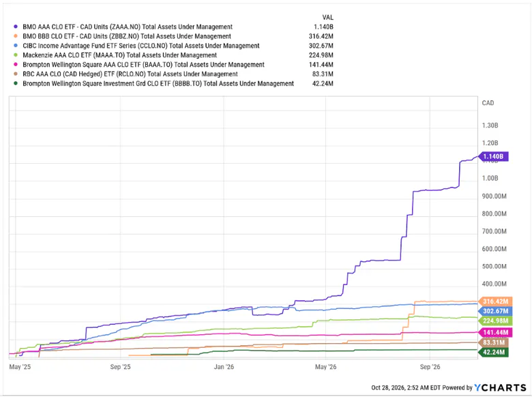Click the dark green 42.24M end-of-line flag
Image resolution: width=532 pixels, height=397 pixels.
pos(494,352)
